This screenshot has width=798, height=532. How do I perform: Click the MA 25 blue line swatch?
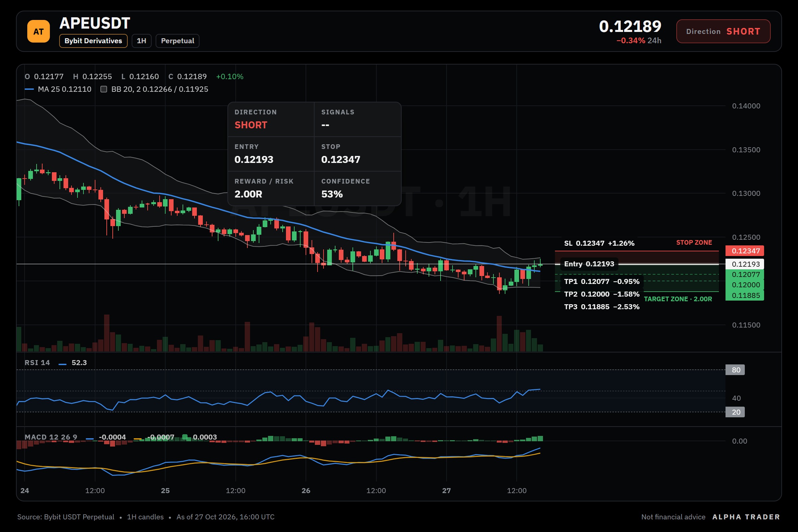[x=29, y=89]
